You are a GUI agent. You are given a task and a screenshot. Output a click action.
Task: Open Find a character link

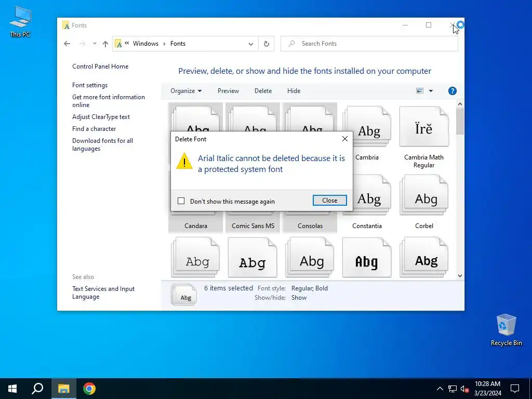pyautogui.click(x=94, y=129)
